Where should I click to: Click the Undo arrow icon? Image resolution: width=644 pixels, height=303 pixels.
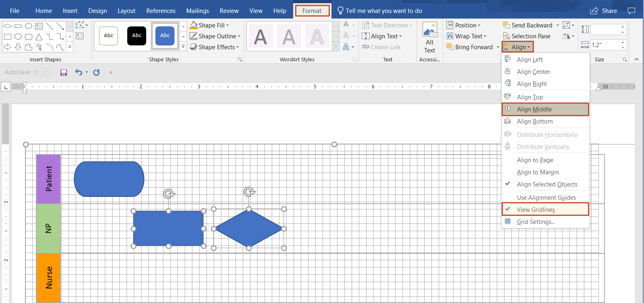(79, 72)
